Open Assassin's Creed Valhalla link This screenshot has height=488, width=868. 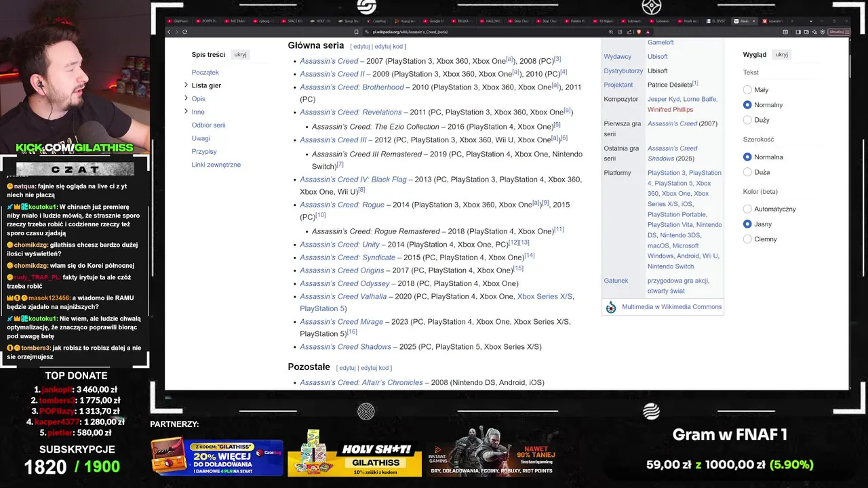pyautogui.click(x=343, y=296)
